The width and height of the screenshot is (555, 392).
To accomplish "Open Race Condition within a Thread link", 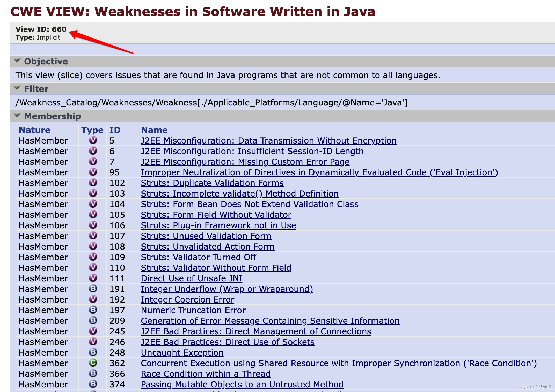I will tap(206, 374).
